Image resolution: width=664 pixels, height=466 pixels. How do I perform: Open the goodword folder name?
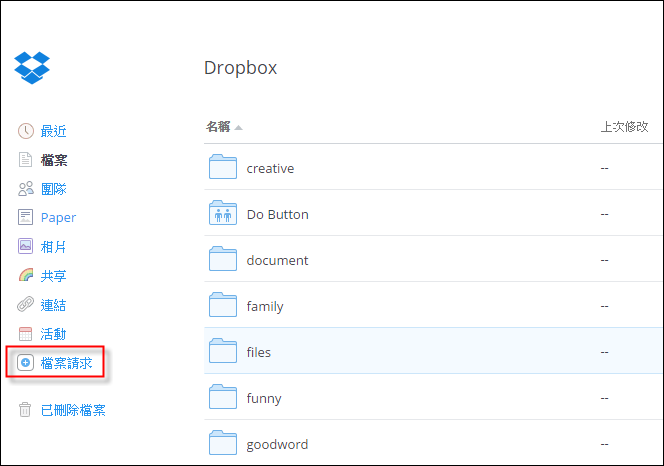[277, 444]
